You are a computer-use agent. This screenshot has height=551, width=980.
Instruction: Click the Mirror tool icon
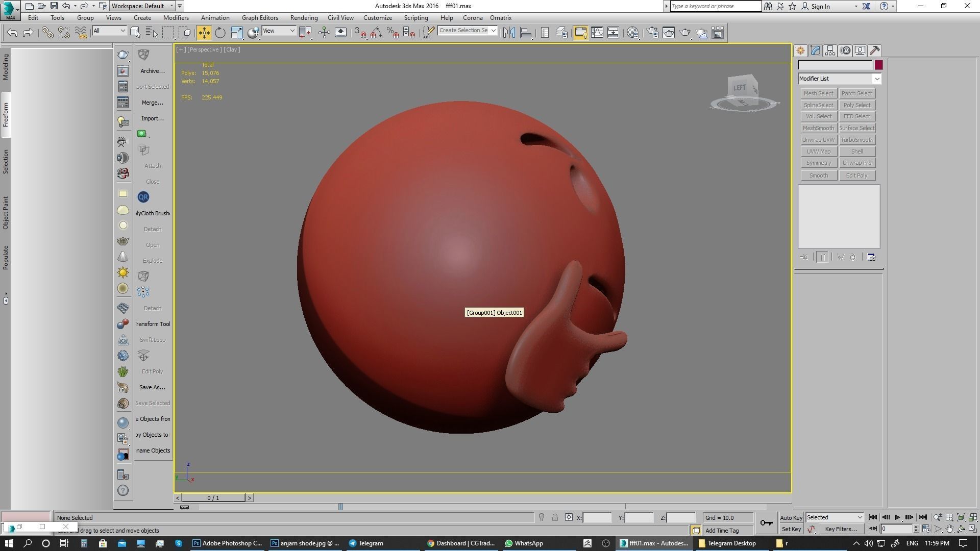[x=509, y=33]
